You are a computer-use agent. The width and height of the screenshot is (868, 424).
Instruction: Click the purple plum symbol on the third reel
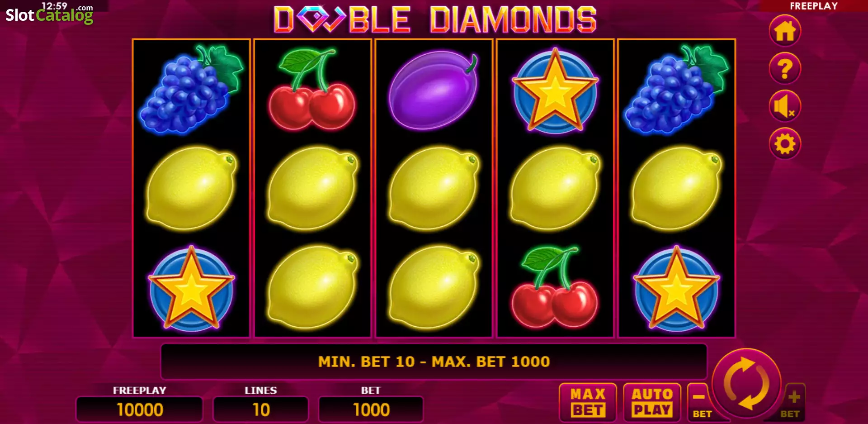point(434,89)
